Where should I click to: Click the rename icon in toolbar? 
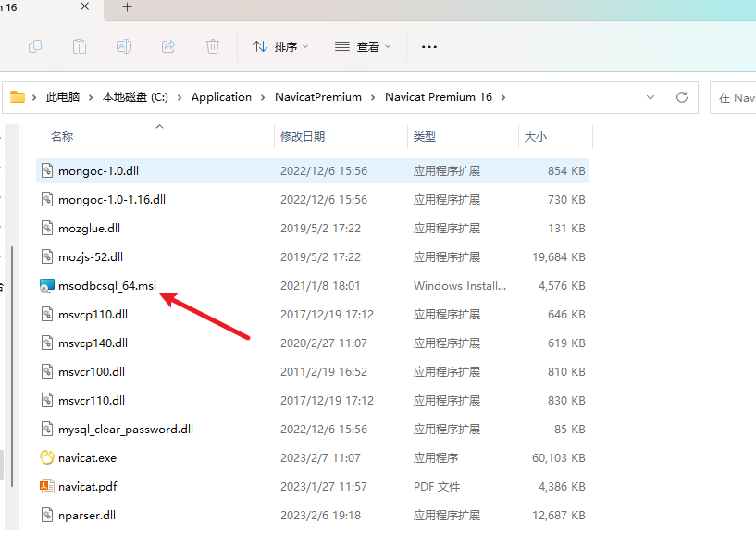pos(124,46)
